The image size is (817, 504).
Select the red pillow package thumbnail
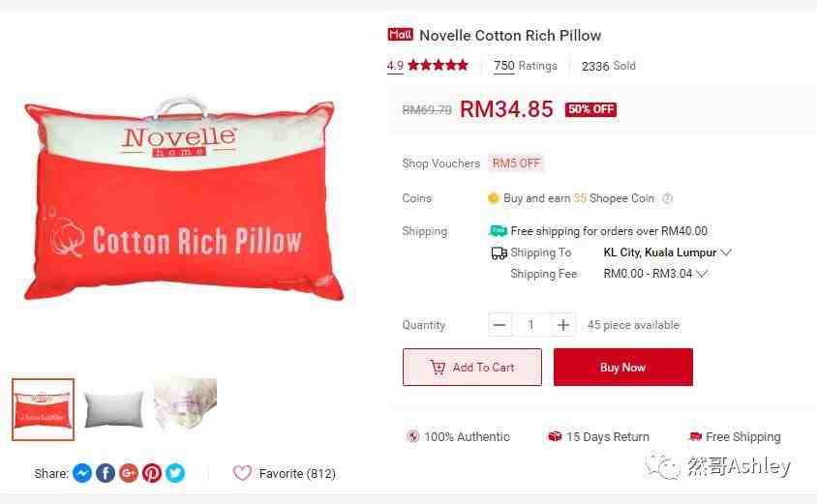[44, 410]
